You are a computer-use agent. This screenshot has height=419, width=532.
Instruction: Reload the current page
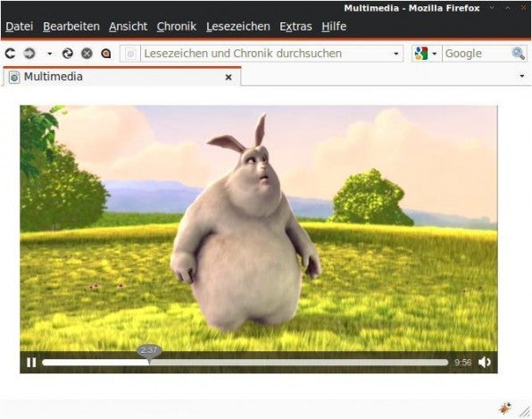[68, 54]
